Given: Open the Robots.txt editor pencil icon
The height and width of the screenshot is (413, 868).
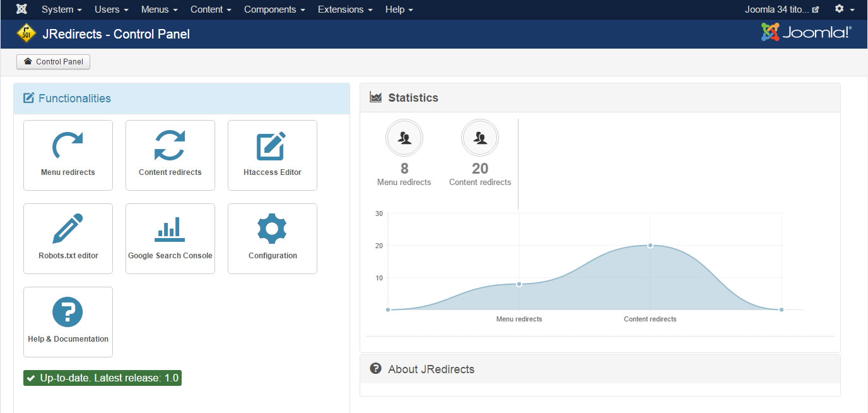Looking at the screenshot, I should point(68,229).
